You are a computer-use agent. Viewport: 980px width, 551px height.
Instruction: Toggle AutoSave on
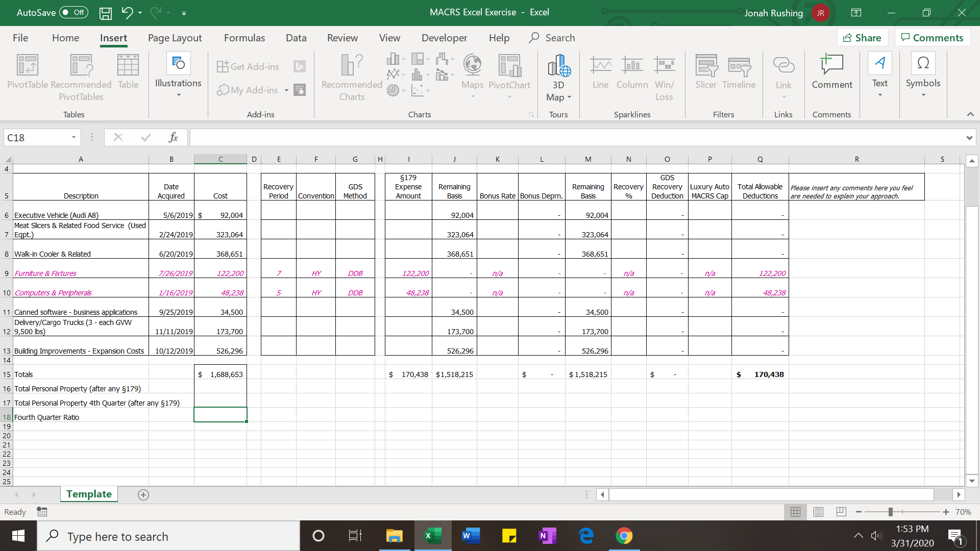(73, 12)
